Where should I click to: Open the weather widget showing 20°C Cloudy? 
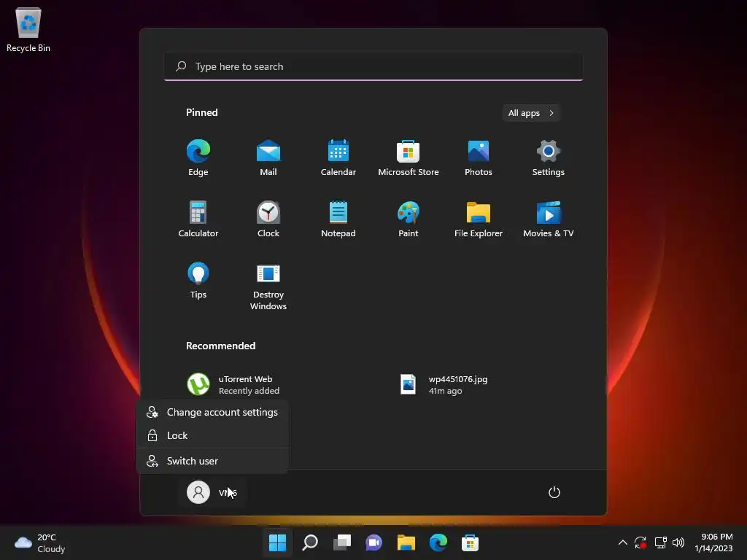pos(40,542)
